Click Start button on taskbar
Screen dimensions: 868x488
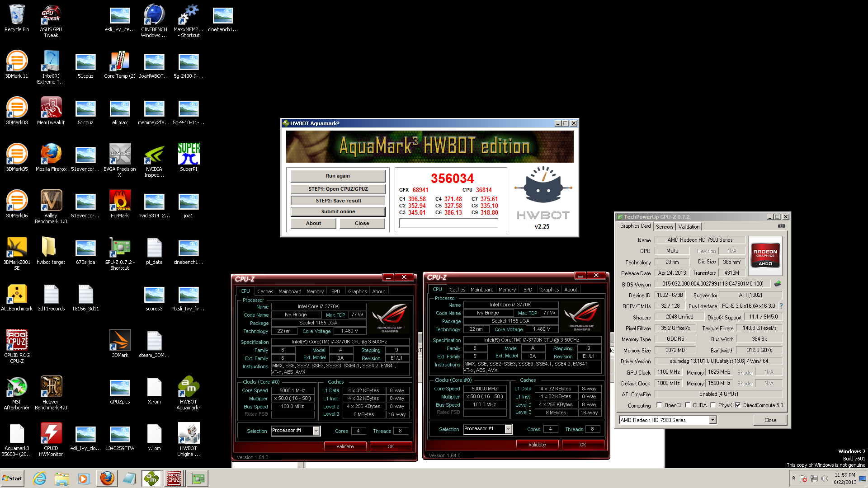click(13, 478)
